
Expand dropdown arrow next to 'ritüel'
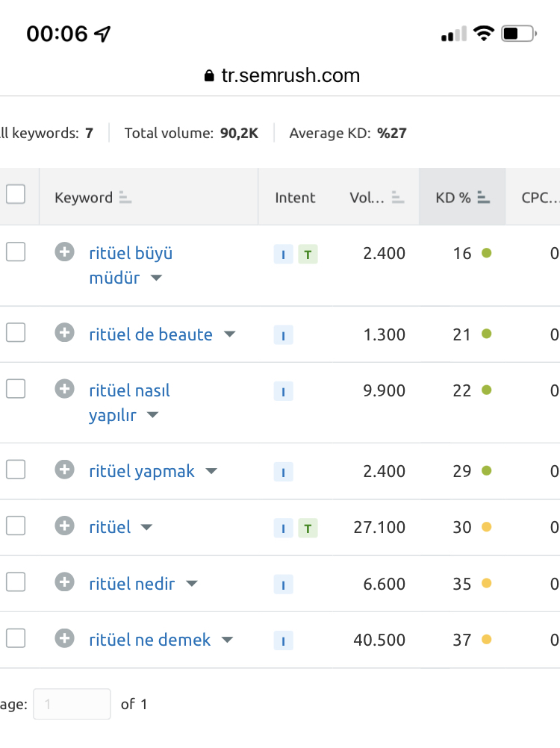tap(146, 527)
